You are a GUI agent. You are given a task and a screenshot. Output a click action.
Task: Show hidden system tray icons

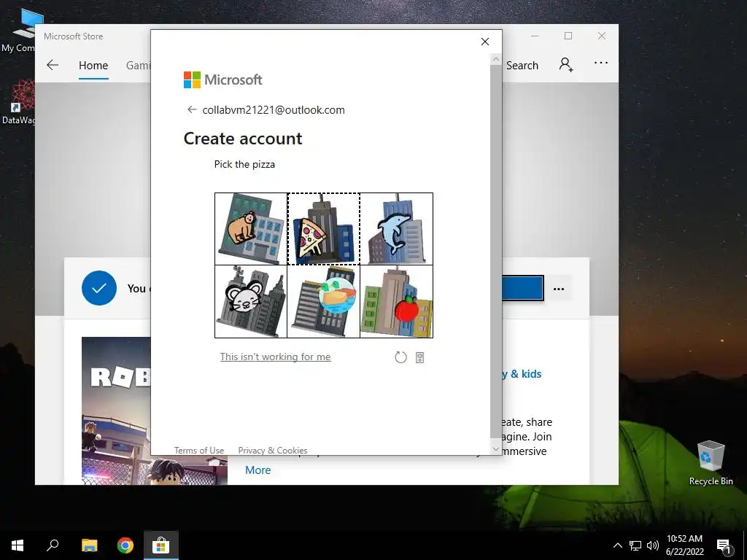click(617, 545)
